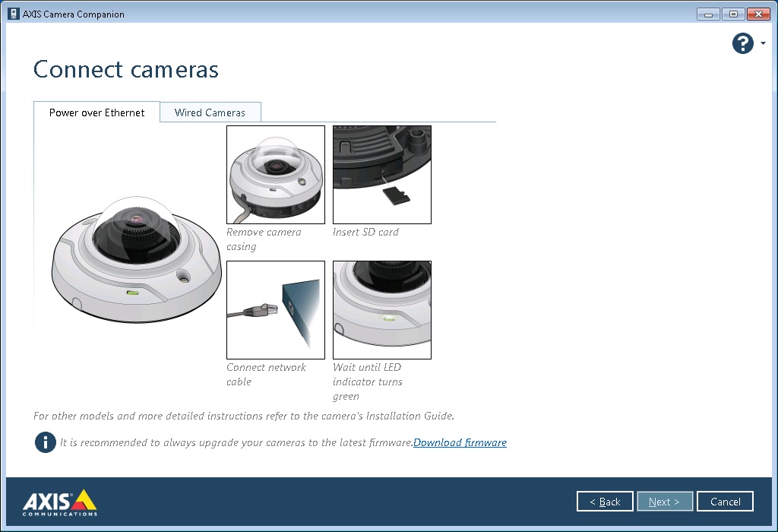Click the 'Connect network cable' caption

(266, 374)
